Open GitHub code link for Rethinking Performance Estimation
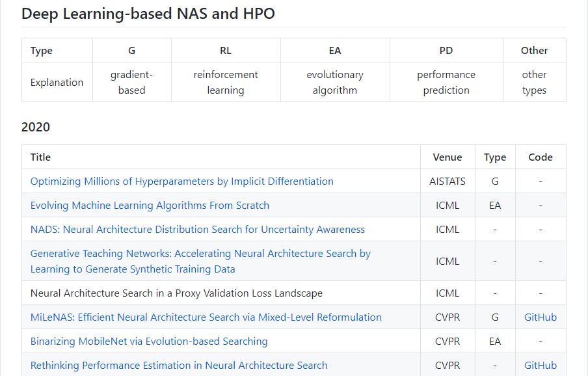Viewport: 588px width, 376px height. click(541, 366)
